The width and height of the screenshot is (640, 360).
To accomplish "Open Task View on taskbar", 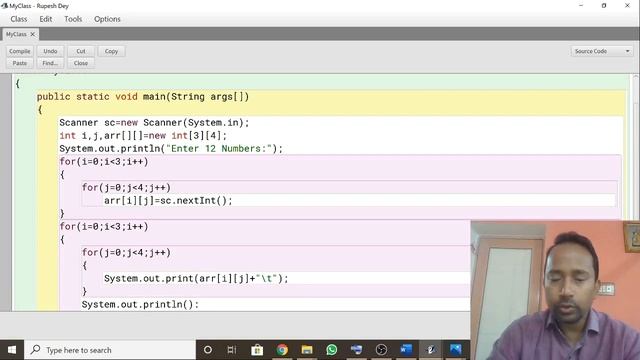I will point(232,350).
